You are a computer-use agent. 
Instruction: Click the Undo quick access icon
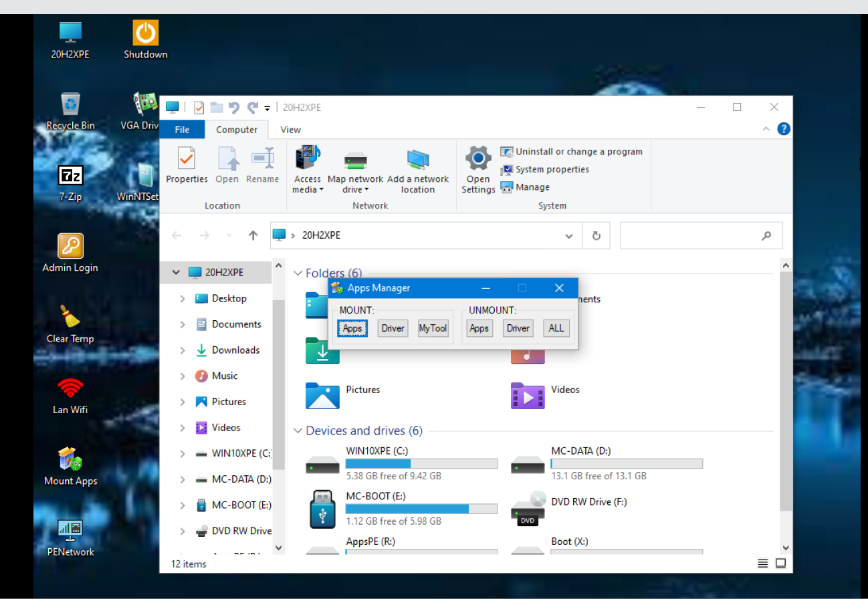point(233,107)
